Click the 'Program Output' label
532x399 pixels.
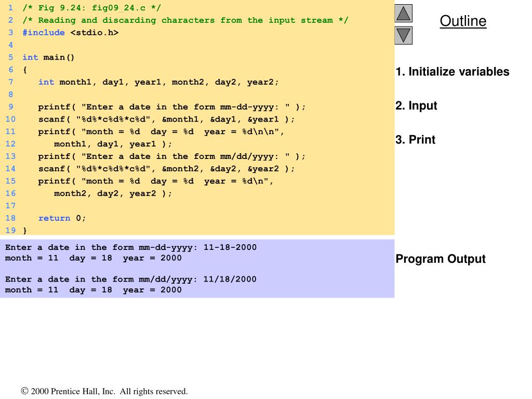point(441,259)
